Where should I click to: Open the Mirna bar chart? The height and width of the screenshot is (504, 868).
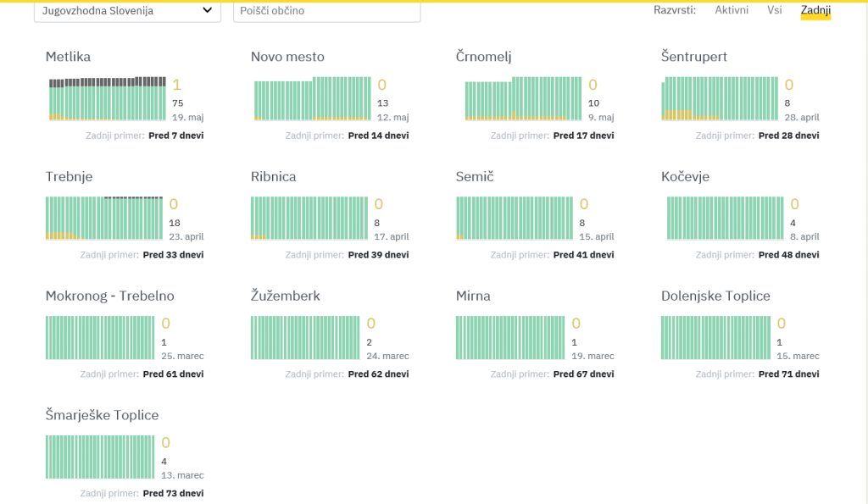pyautogui.click(x=510, y=337)
